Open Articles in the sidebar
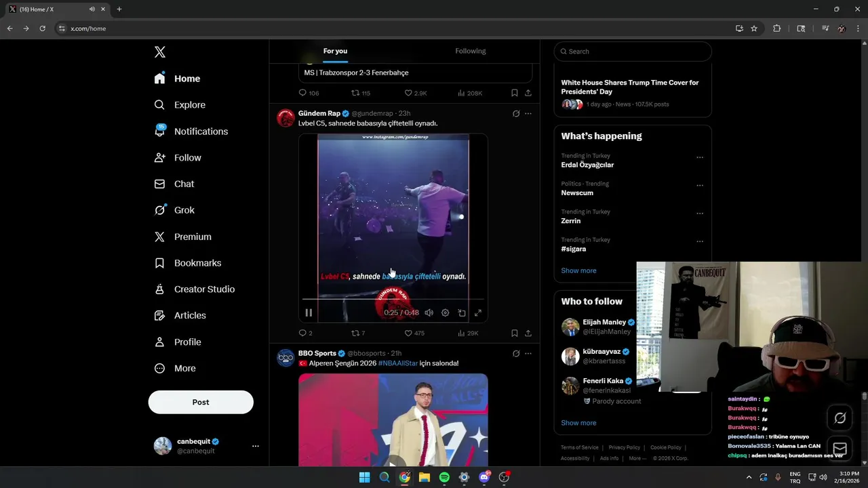The image size is (868, 488). coord(180,315)
